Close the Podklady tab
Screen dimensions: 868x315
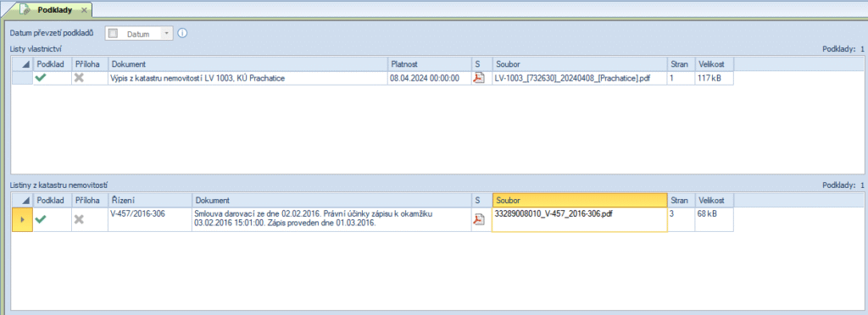tap(84, 10)
